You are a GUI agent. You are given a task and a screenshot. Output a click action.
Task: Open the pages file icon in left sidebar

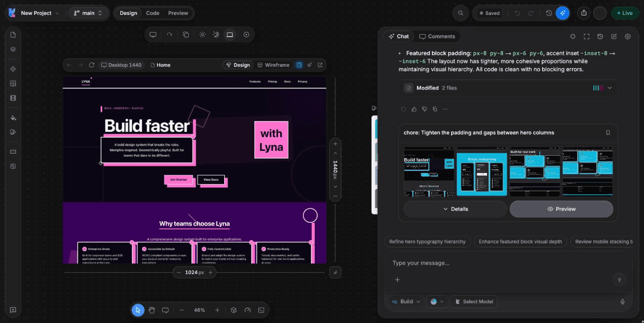tap(13, 35)
